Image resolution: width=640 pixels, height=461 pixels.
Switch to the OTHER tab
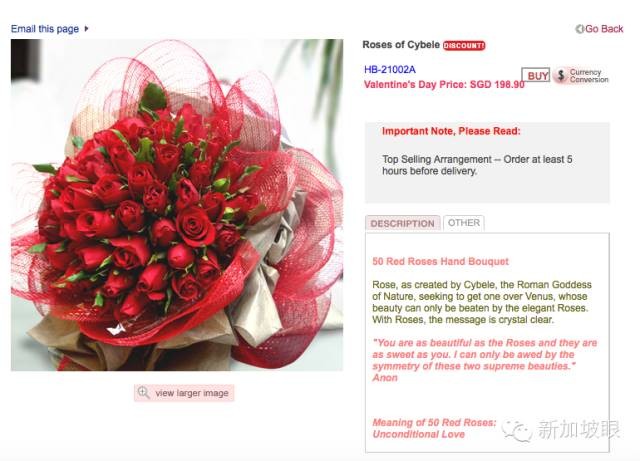[464, 223]
